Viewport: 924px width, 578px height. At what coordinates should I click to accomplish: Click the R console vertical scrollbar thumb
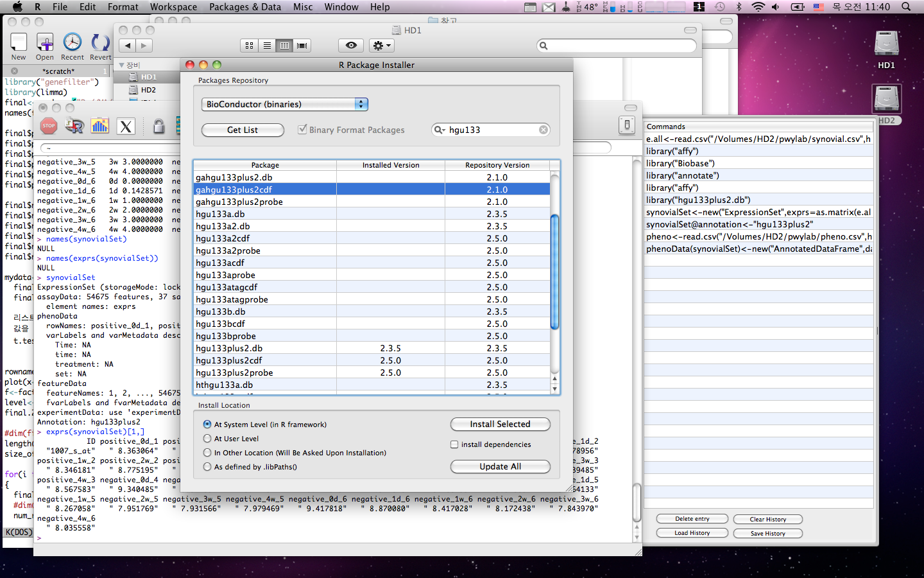point(637,502)
